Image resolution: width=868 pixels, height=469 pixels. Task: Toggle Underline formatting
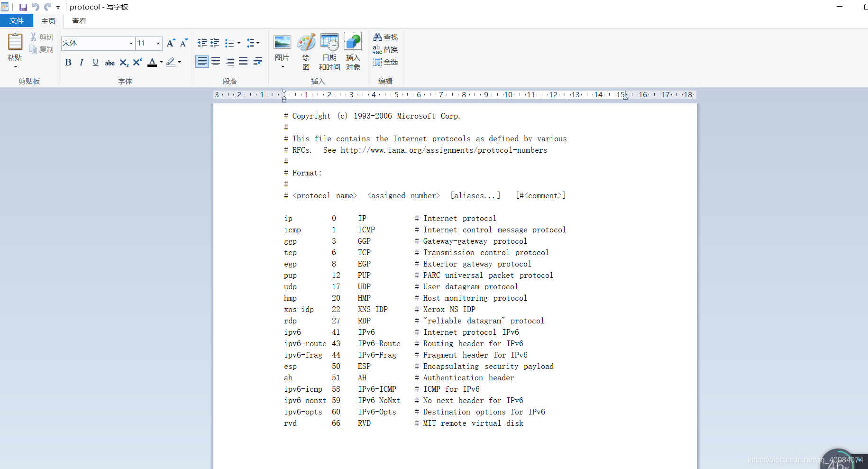coord(95,62)
